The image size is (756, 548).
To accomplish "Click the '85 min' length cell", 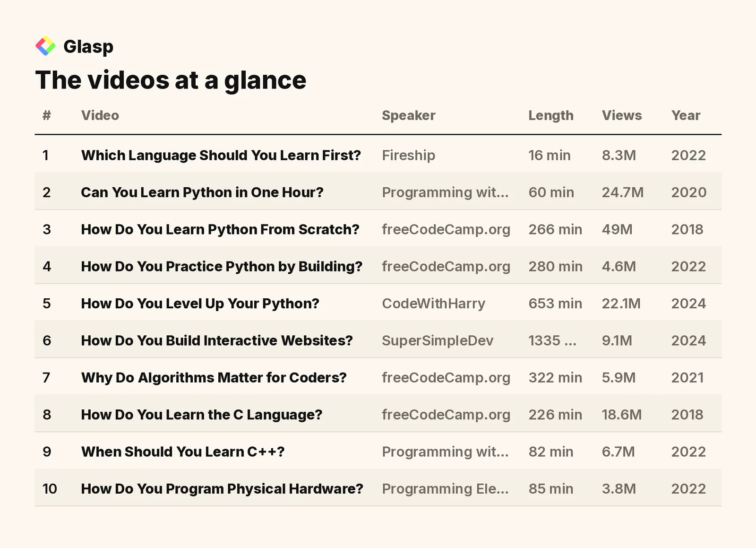I will pos(551,488).
